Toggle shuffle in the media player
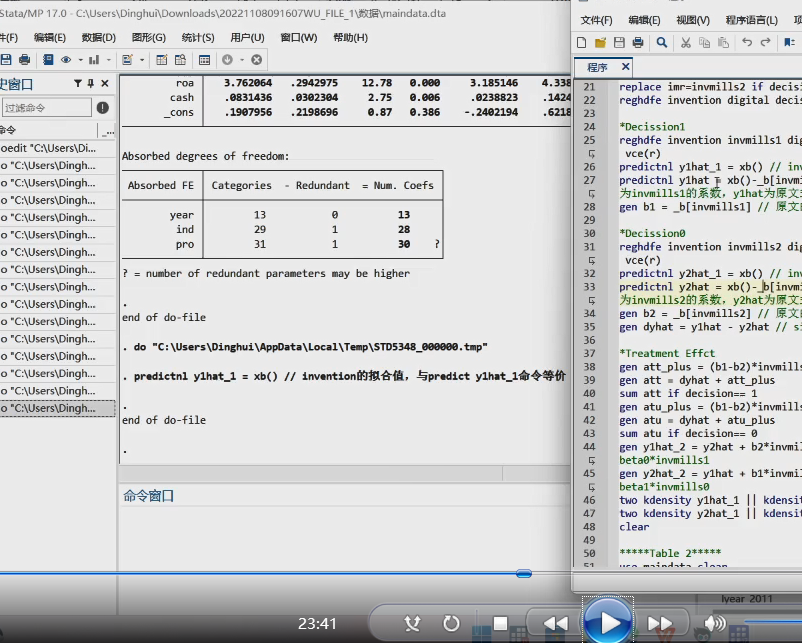802x643 pixels. [x=412, y=624]
